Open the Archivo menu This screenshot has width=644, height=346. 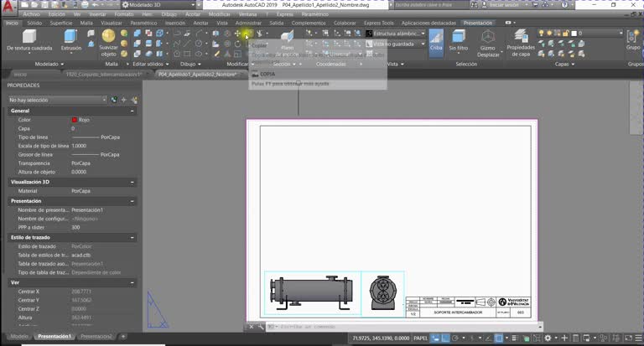31,14
